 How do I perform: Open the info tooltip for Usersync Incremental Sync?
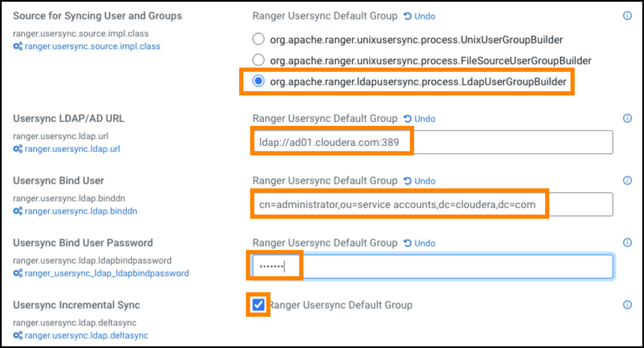(x=627, y=305)
